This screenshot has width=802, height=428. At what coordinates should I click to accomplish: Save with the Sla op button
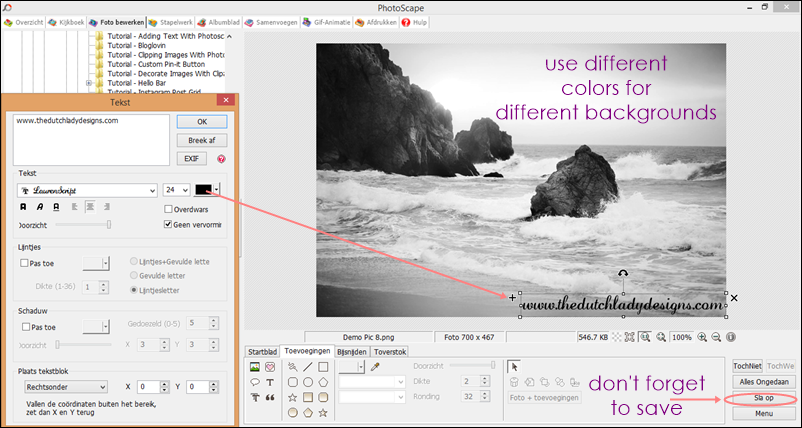pyautogui.click(x=764, y=398)
